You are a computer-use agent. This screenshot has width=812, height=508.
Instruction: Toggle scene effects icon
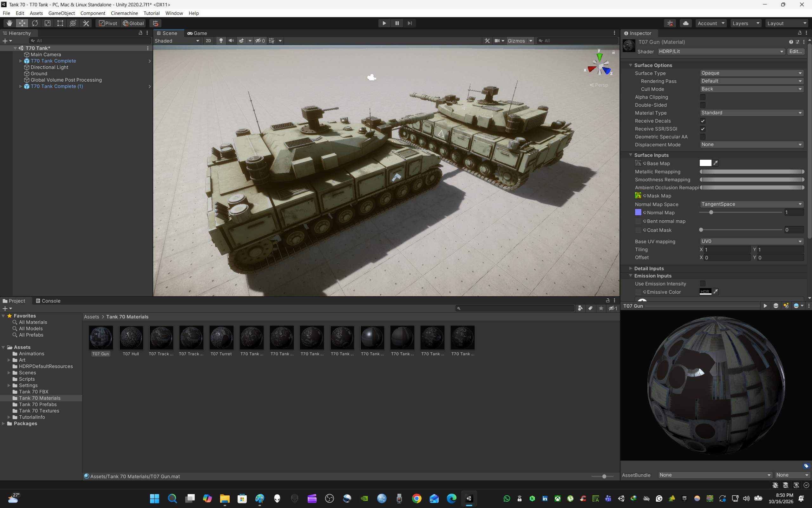[x=241, y=41]
